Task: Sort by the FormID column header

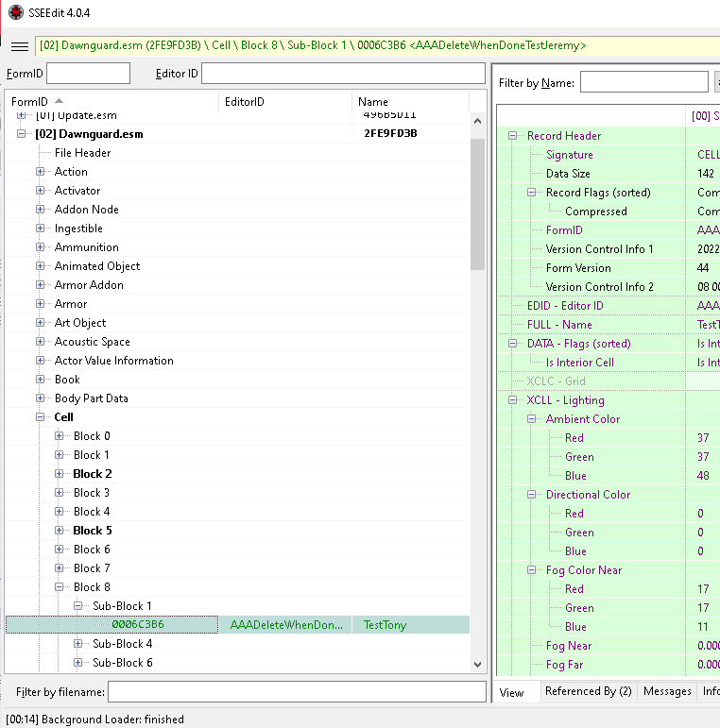Action: [38, 102]
